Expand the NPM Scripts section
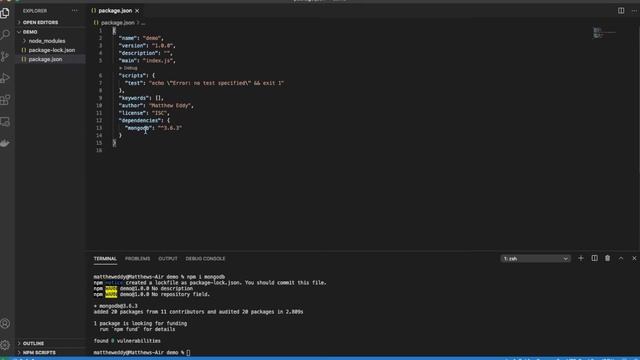The image size is (640, 360). click(x=51, y=352)
